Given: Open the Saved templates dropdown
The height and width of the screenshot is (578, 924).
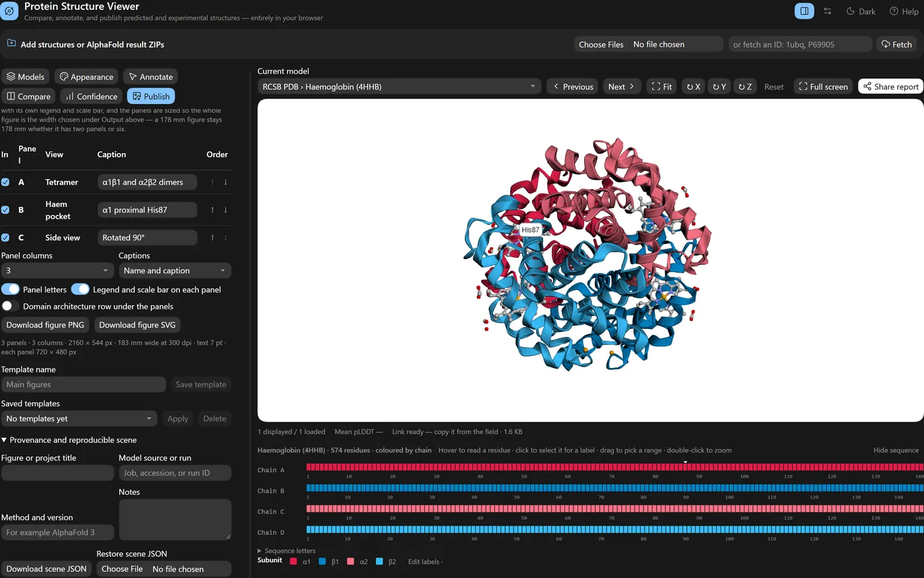Looking at the screenshot, I should (x=79, y=419).
